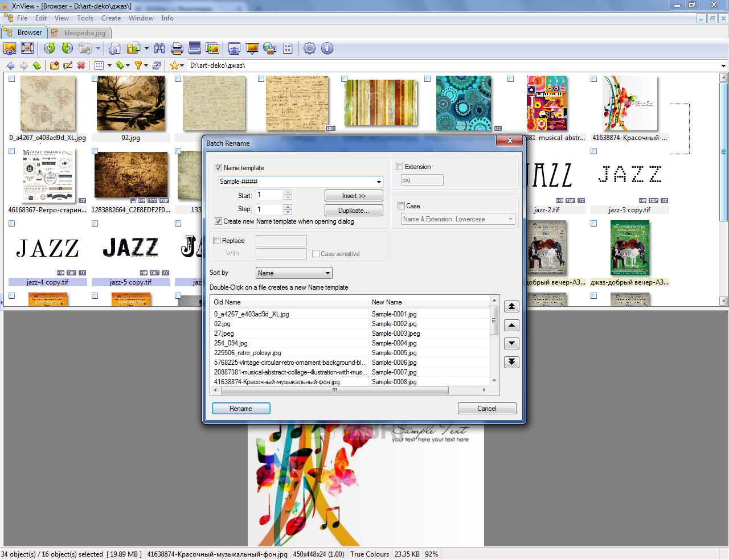Click the Move to bottom arrow button
Image resolution: width=729 pixels, height=560 pixels.
click(511, 361)
